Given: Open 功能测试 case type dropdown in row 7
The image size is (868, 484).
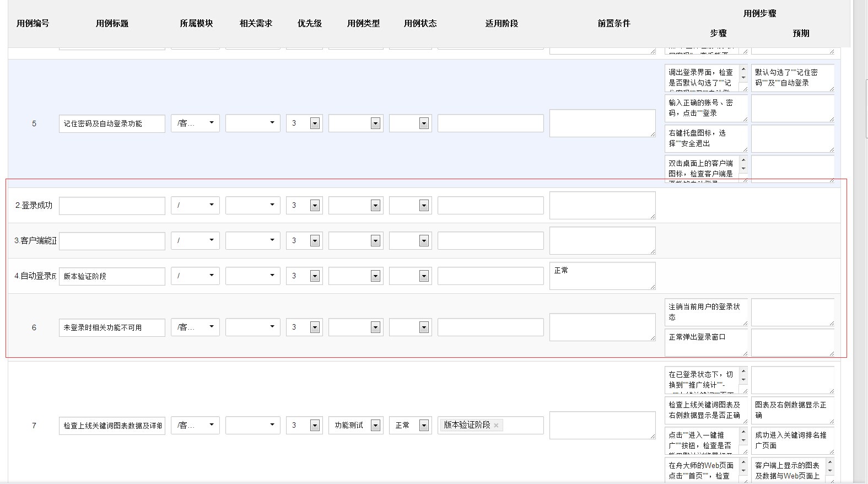Looking at the screenshot, I should point(375,426).
